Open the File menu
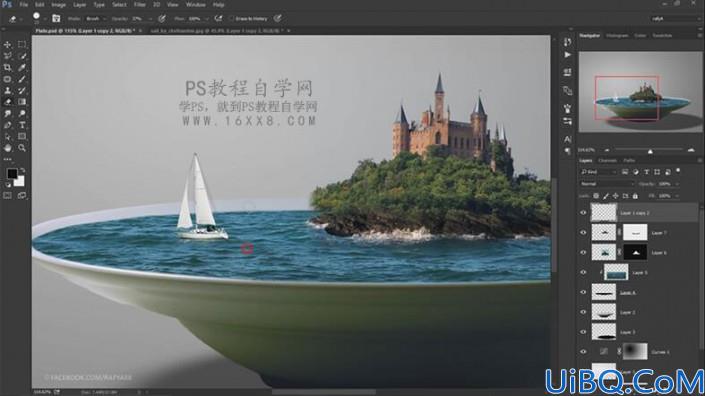 click(x=23, y=4)
